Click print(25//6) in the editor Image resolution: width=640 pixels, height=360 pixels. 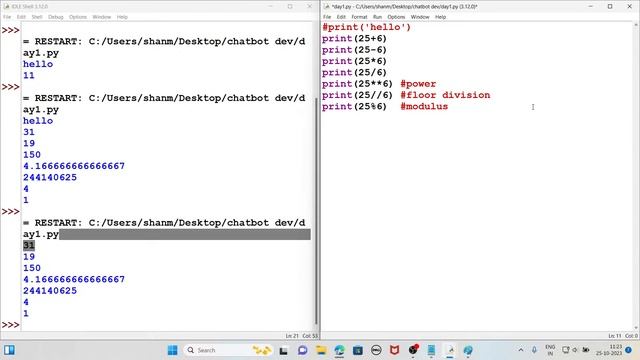357,95
